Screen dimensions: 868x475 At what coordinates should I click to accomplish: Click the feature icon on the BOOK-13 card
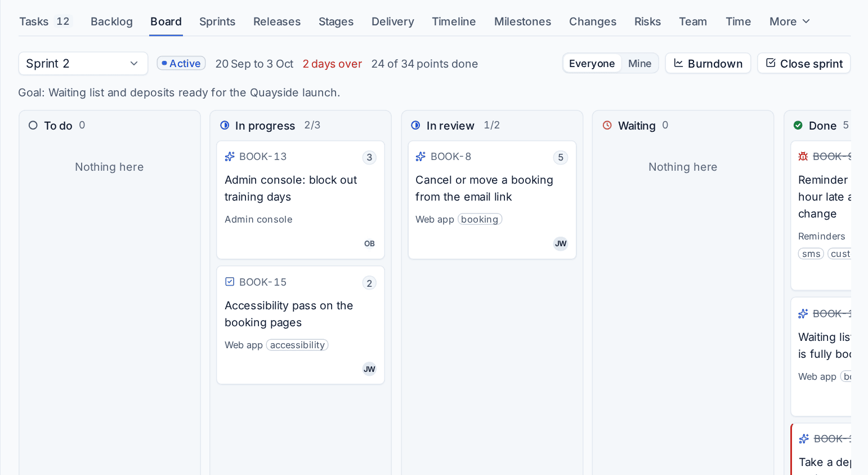tap(230, 157)
